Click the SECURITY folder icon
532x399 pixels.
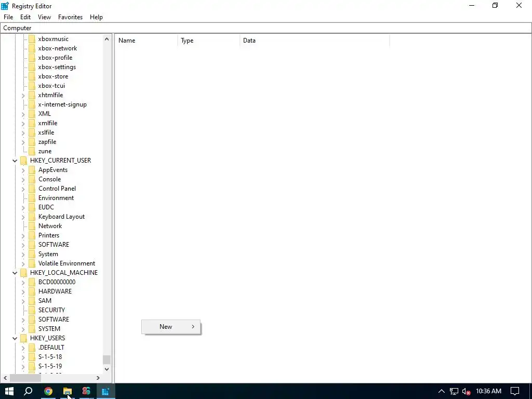32,310
